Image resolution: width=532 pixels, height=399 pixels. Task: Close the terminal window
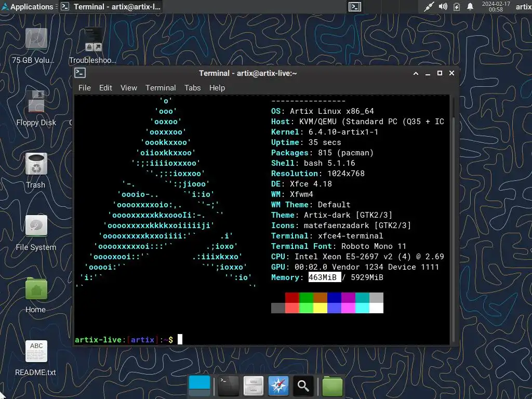tap(451, 73)
